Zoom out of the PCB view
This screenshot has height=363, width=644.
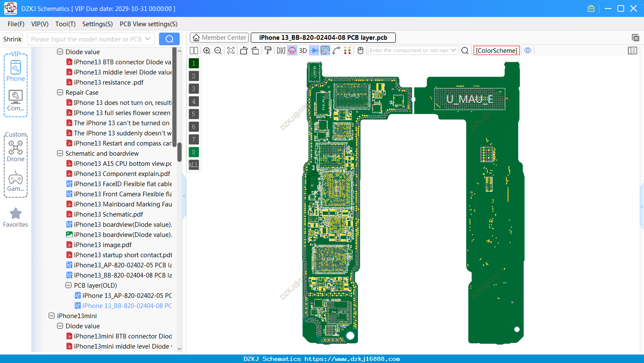[x=218, y=50]
